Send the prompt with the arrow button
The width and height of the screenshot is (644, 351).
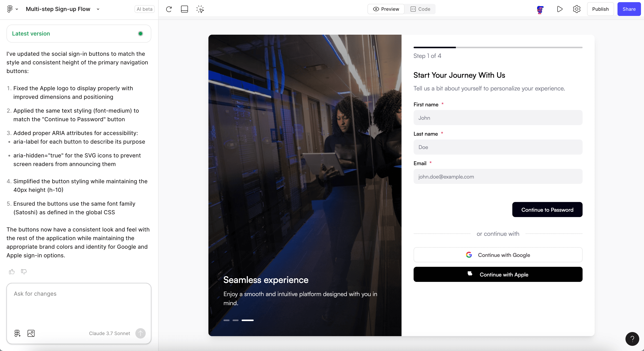coord(141,333)
